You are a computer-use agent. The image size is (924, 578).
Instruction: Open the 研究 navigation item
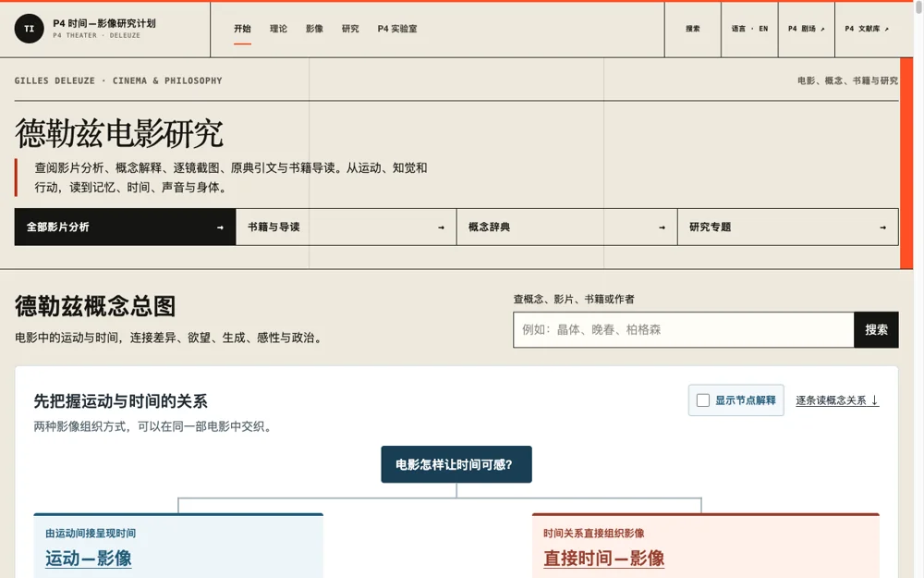350,29
